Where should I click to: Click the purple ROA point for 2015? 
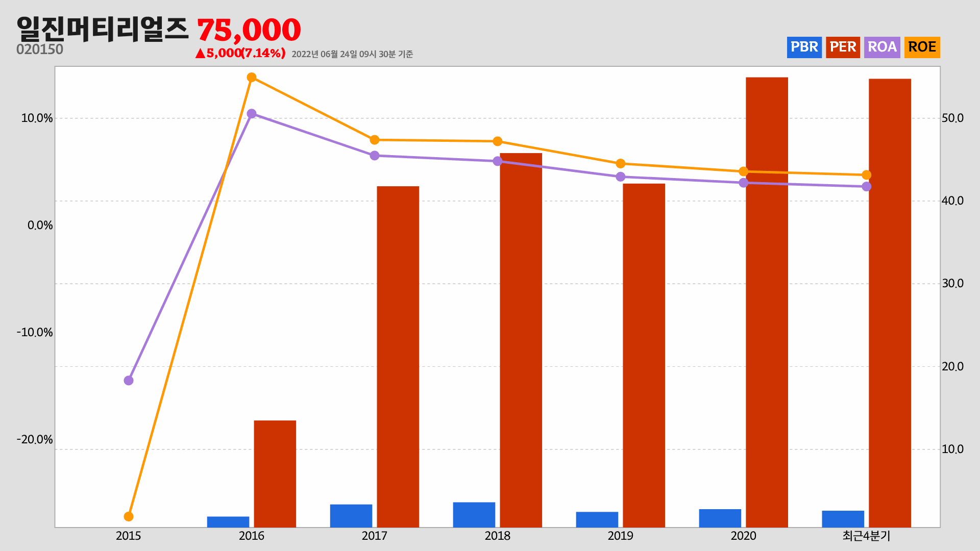(129, 381)
